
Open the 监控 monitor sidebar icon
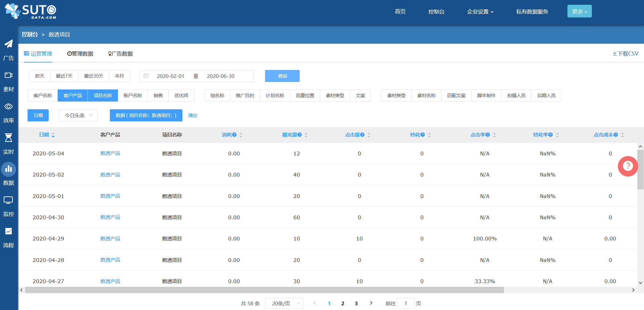point(8,200)
